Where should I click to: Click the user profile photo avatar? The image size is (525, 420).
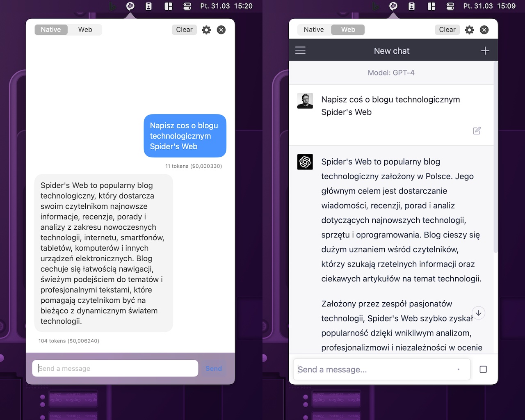pos(305,100)
